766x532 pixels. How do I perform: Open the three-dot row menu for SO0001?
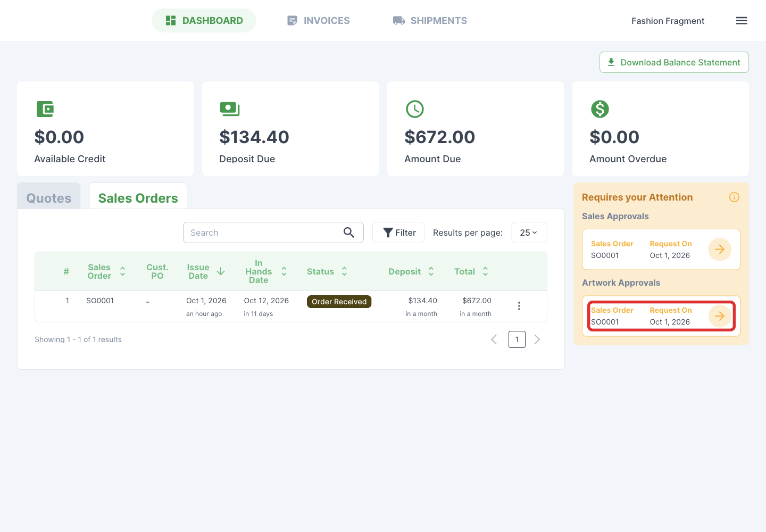[x=519, y=306]
